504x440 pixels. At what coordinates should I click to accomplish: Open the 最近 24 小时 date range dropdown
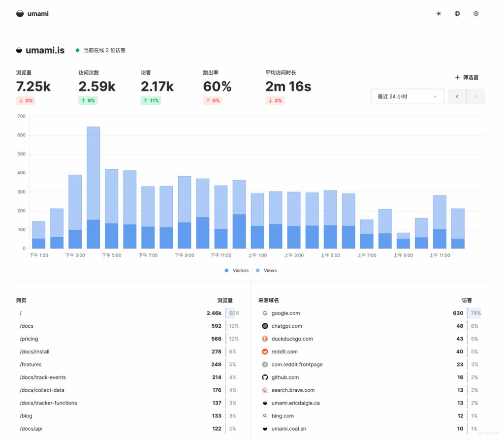[x=407, y=96]
